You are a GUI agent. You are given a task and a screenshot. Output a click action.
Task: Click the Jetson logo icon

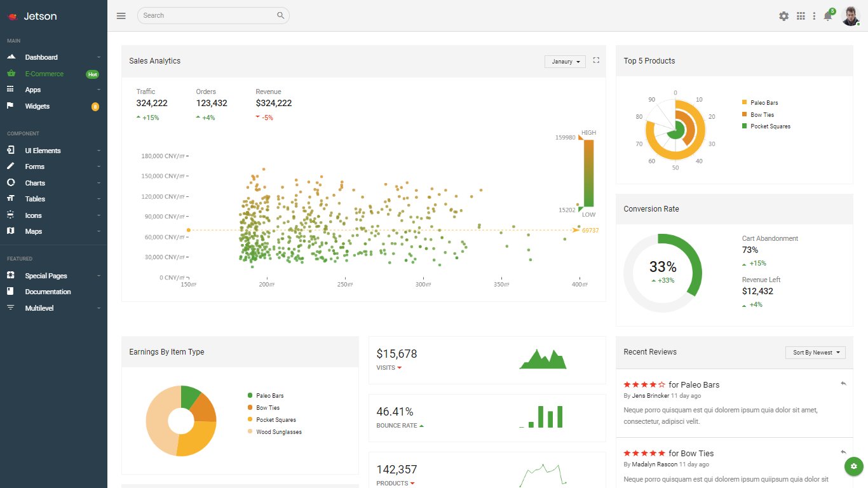point(12,17)
